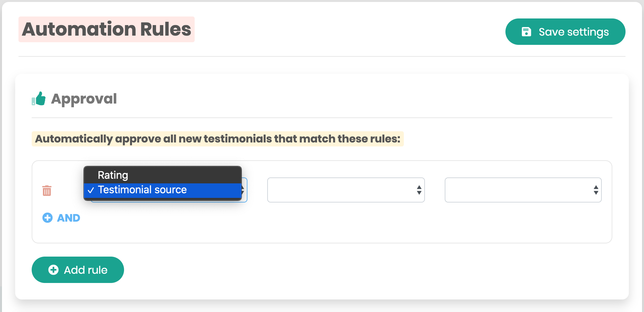Click the checkmark beside Testimonial source
The image size is (644, 312).
[x=91, y=190]
